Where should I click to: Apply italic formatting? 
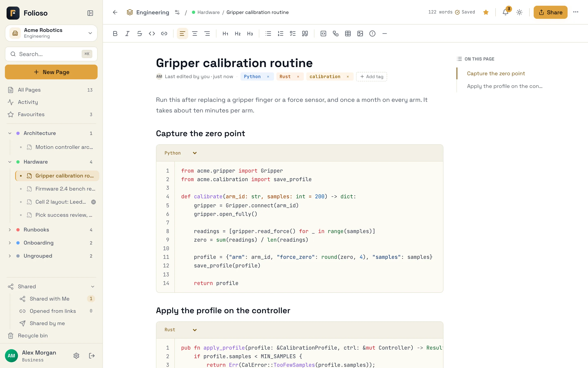click(127, 34)
